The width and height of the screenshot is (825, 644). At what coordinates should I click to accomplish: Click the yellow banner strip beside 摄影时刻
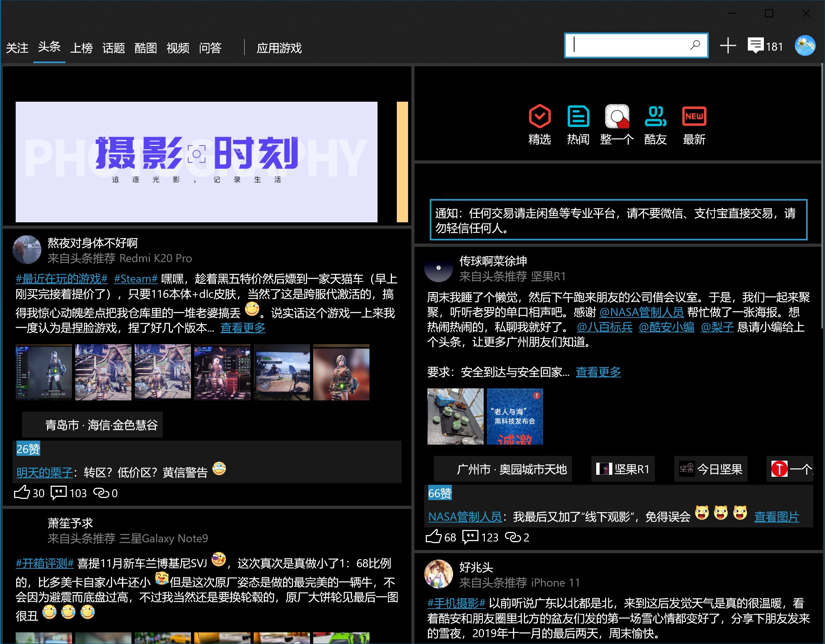tap(402, 162)
